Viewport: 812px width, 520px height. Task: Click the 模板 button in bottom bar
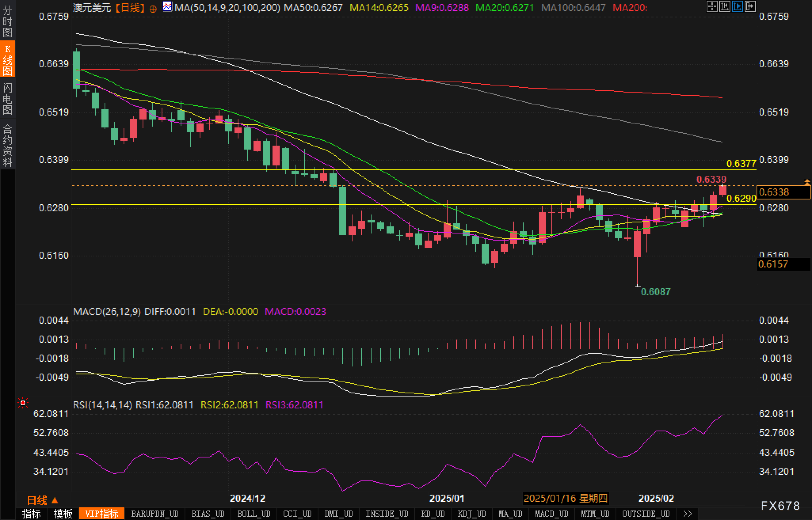click(63, 514)
